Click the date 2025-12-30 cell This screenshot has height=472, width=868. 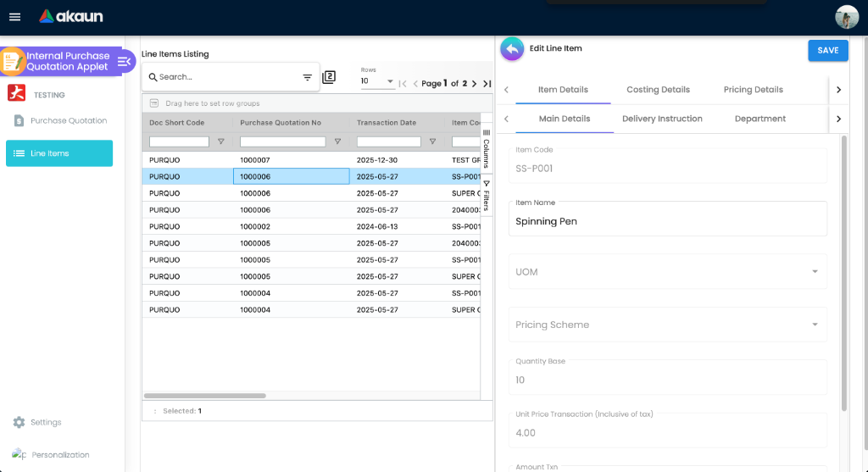click(397, 160)
